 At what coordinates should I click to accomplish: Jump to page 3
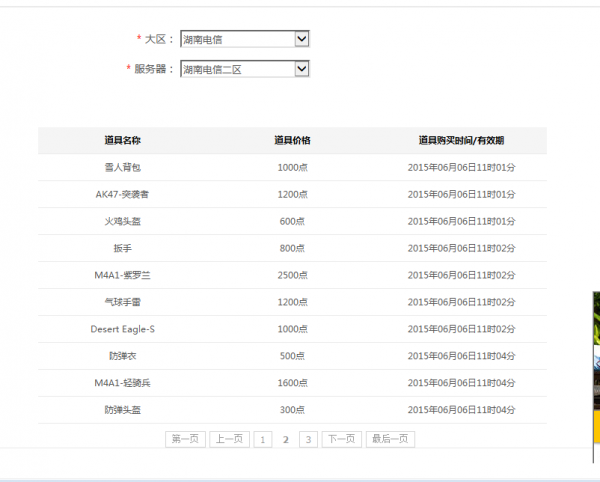(308, 440)
